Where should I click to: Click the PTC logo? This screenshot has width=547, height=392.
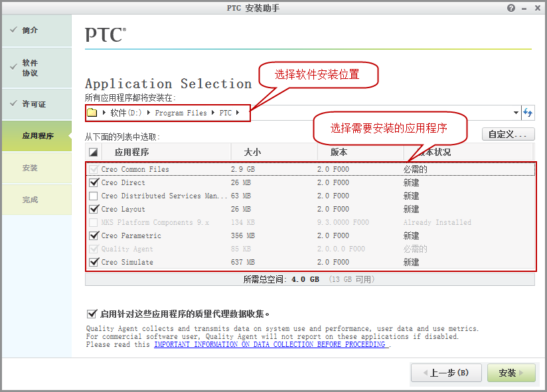click(106, 34)
